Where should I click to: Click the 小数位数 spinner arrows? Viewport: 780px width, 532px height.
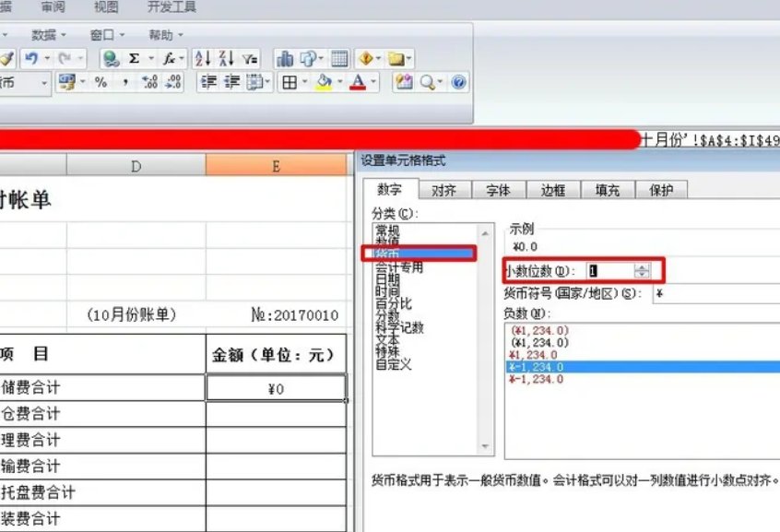[643, 271]
